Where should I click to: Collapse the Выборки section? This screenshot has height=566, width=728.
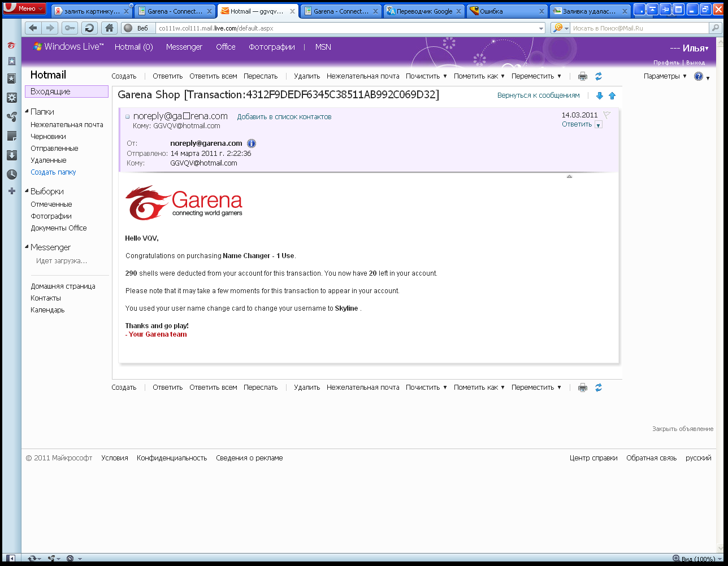(x=27, y=191)
